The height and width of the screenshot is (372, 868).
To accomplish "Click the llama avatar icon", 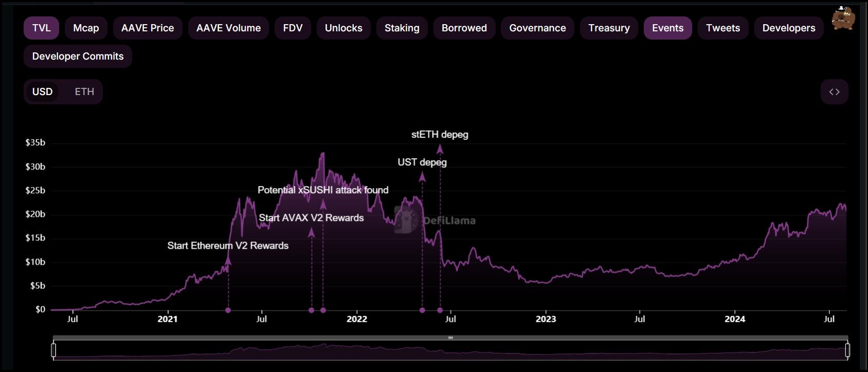I will point(843,18).
